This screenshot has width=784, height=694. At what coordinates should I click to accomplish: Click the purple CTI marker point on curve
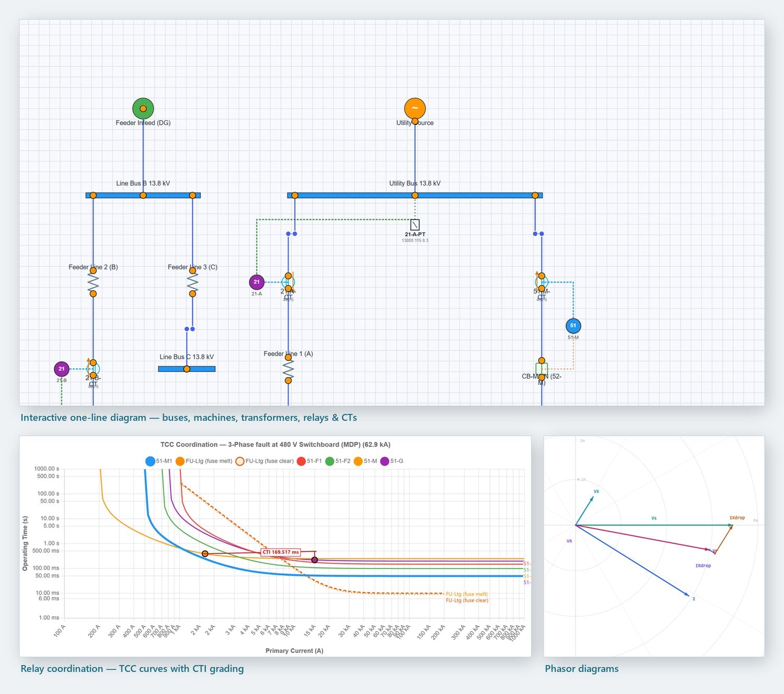tap(315, 560)
